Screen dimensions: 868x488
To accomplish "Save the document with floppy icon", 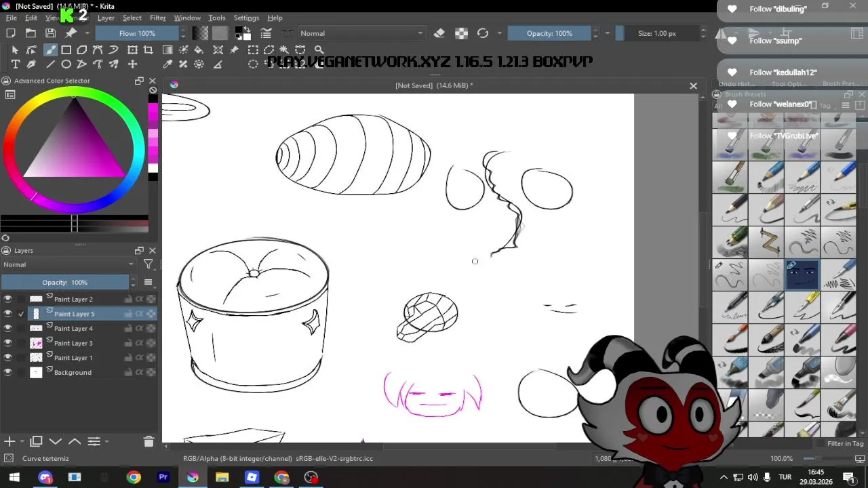I will pyautogui.click(x=50, y=33).
